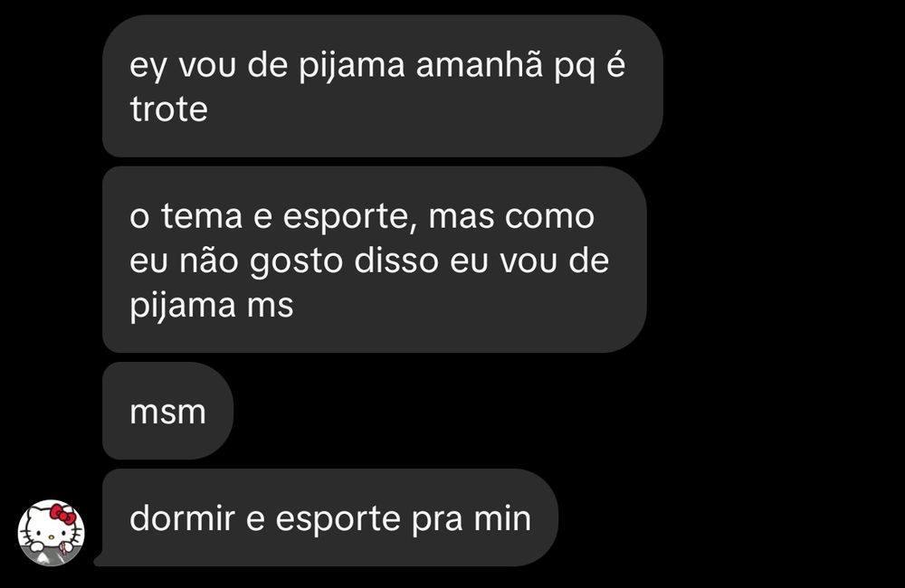The width and height of the screenshot is (905, 588).
Task: Select the 'dormir e esporte pra min' message
Action: coord(330,517)
